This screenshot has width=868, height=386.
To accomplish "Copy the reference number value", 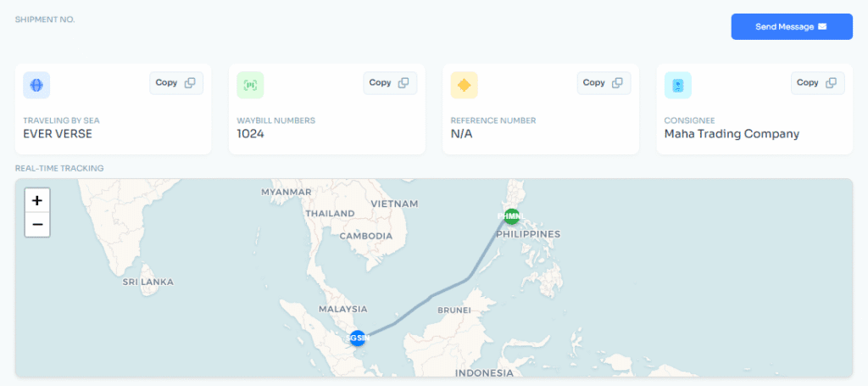I will point(604,83).
